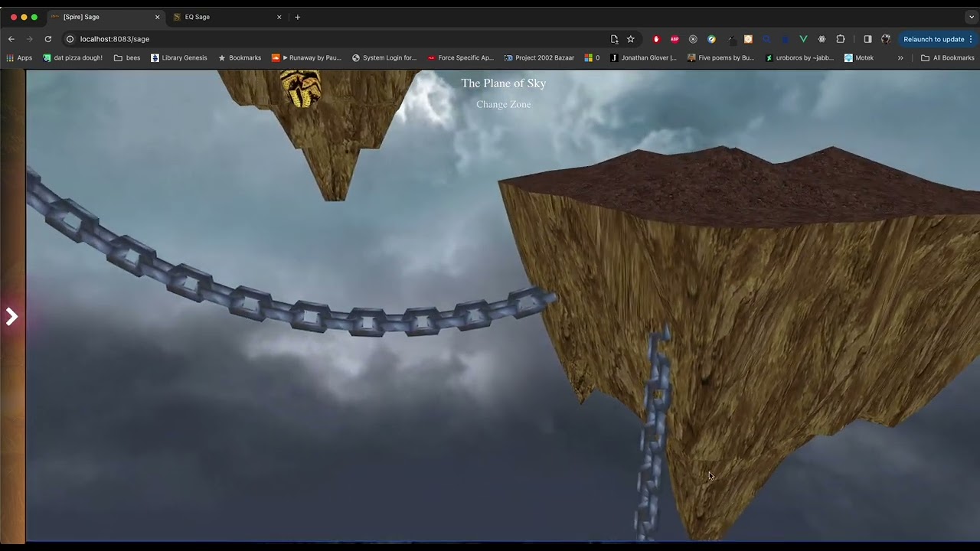980x551 pixels.
Task: Open the Apps bookmark shortcut
Action: click(19, 57)
